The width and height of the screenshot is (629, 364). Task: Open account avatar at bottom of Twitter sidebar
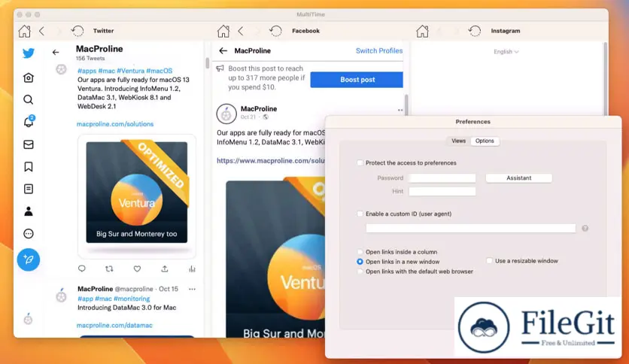pos(28,319)
